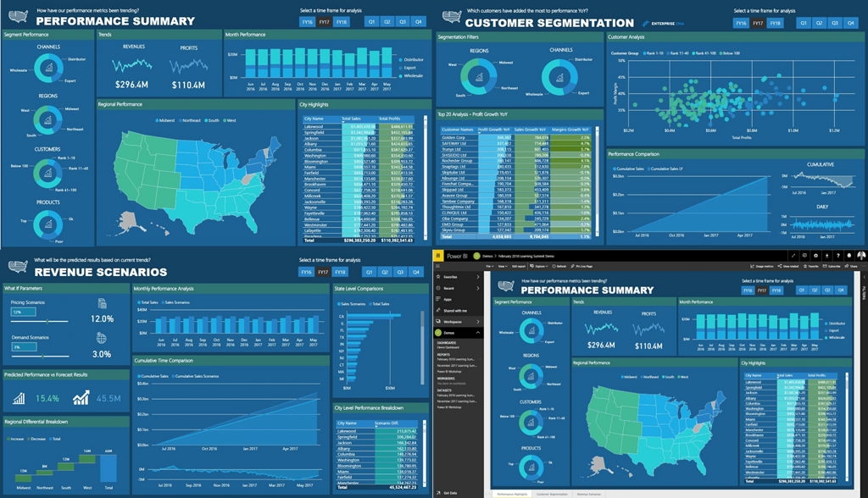Viewport: 868px width, 498px height.
Task: Expand the Workspaces chevron in the sidebar
Action: click(x=478, y=322)
